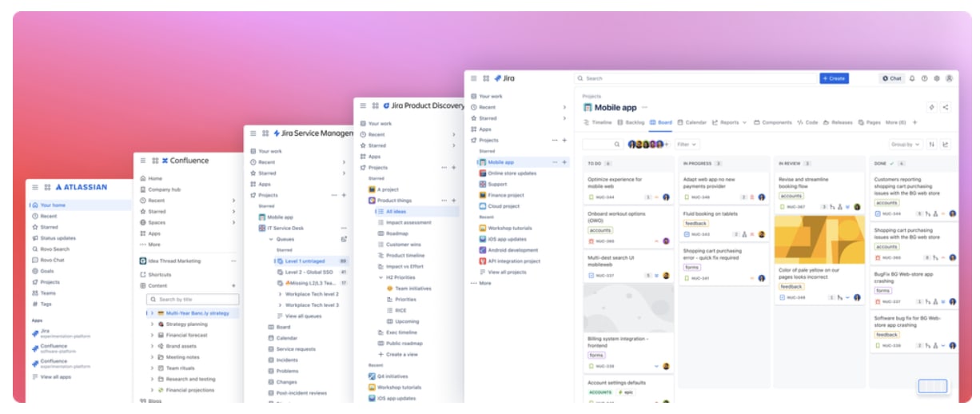The height and width of the screenshot is (414, 980).
Task: Click Search by title field in Confluence
Action: point(193,299)
